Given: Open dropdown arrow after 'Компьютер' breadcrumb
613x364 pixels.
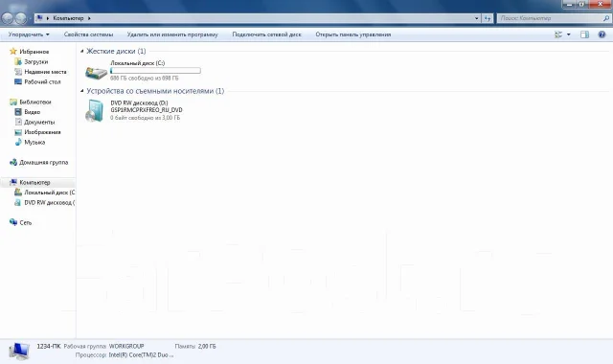Looking at the screenshot, I should pos(89,18).
